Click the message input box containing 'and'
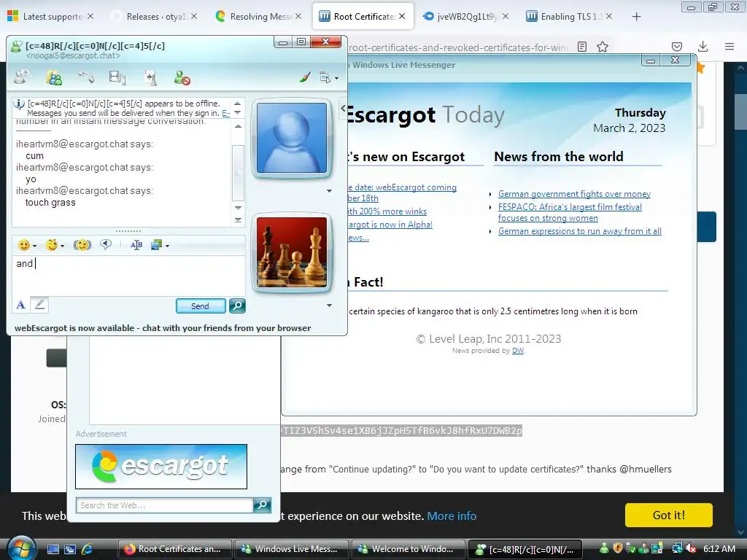This screenshot has height=560, width=747. [128, 275]
